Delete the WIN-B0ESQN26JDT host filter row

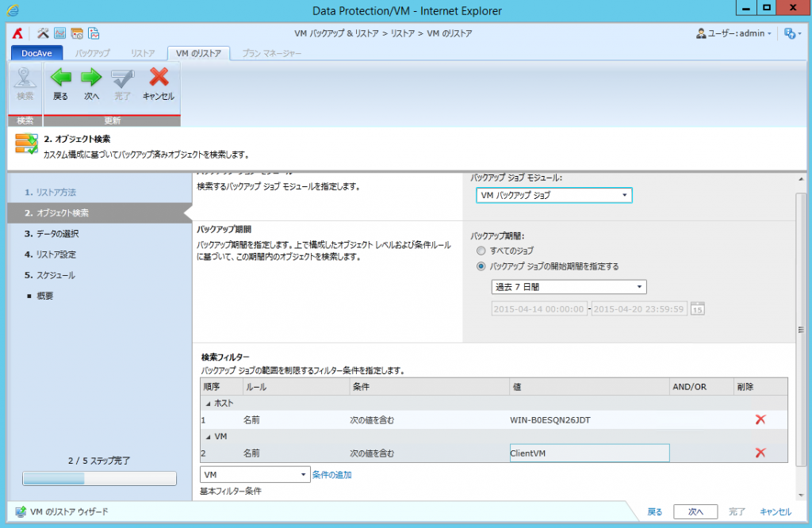tap(760, 420)
